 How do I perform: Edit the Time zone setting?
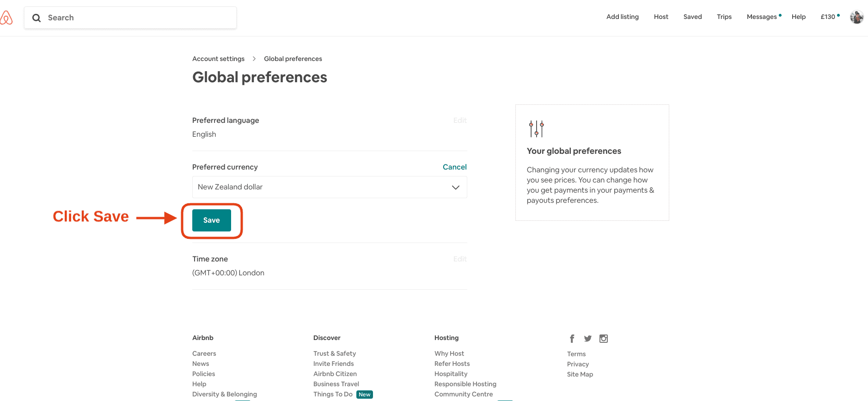[459, 259]
